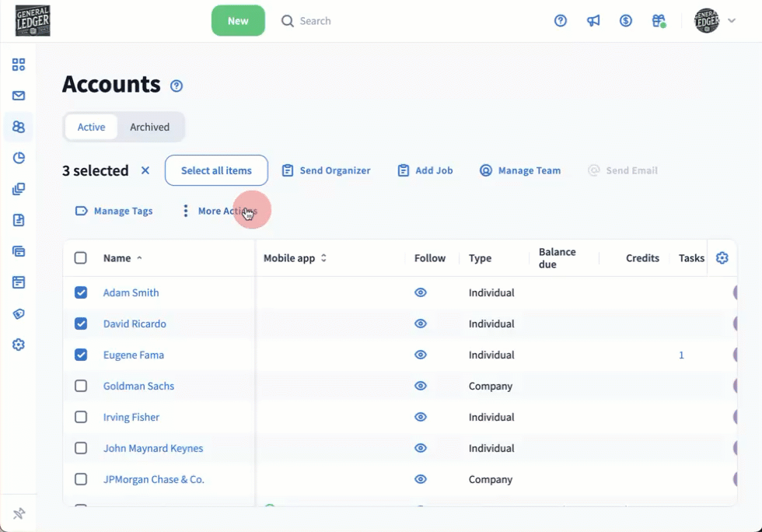762x532 pixels.
Task: Click the green New button
Action: [x=238, y=21]
